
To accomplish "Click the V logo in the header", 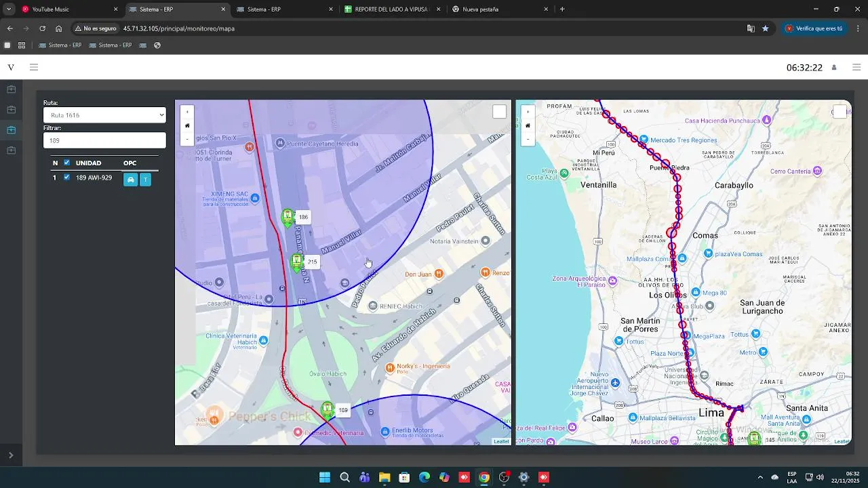I will tap(11, 67).
